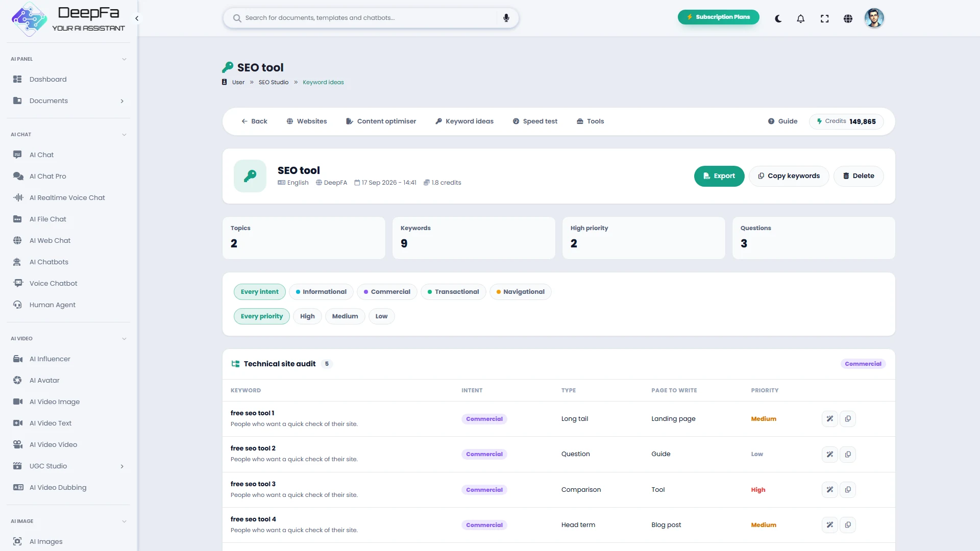980x551 pixels.
Task: Click Copy keywords button
Action: (x=789, y=176)
